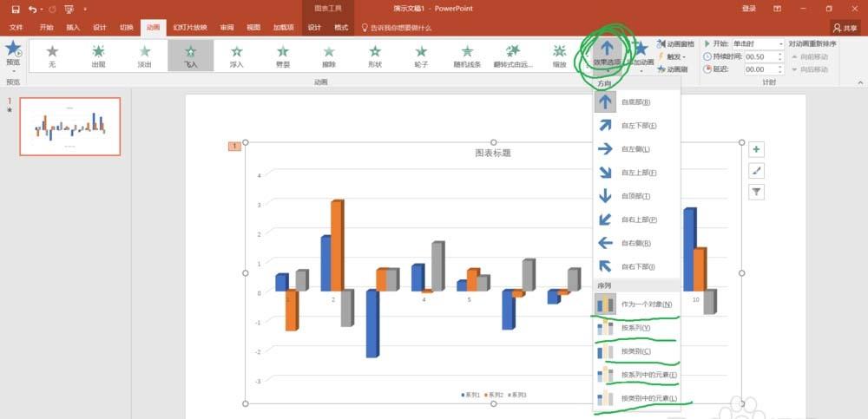Viewport: 868px width, 419px height.
Task: Select direction 自底部 (From Bottom)
Action: (x=635, y=102)
